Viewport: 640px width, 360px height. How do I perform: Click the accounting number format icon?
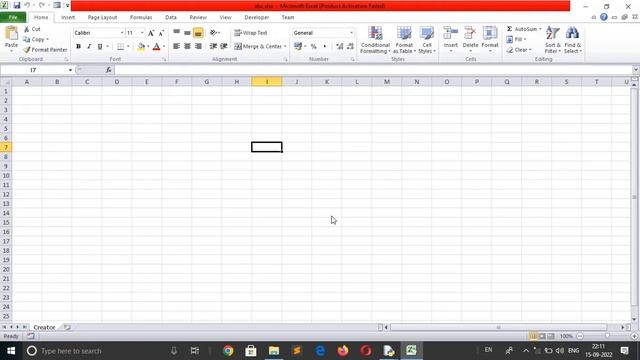(x=298, y=47)
